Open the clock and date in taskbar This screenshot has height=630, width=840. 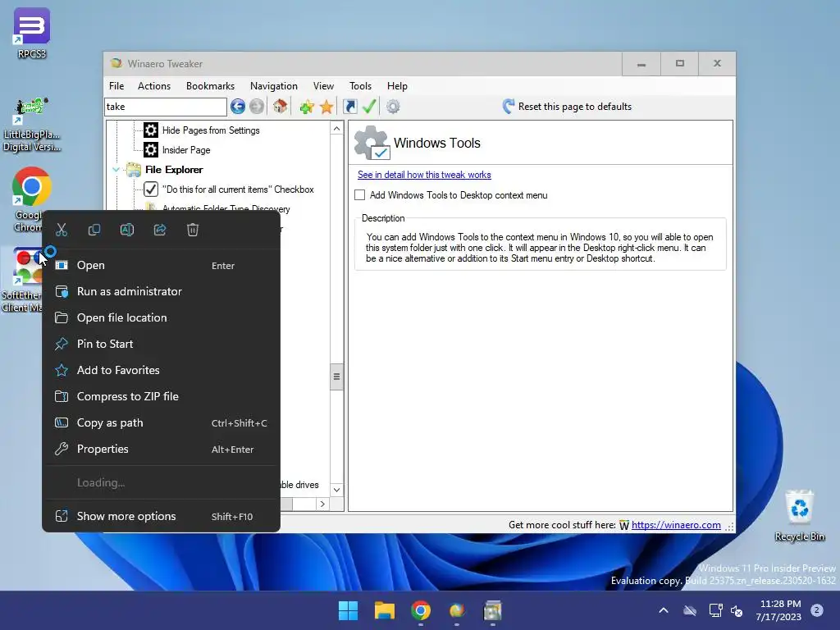779,610
